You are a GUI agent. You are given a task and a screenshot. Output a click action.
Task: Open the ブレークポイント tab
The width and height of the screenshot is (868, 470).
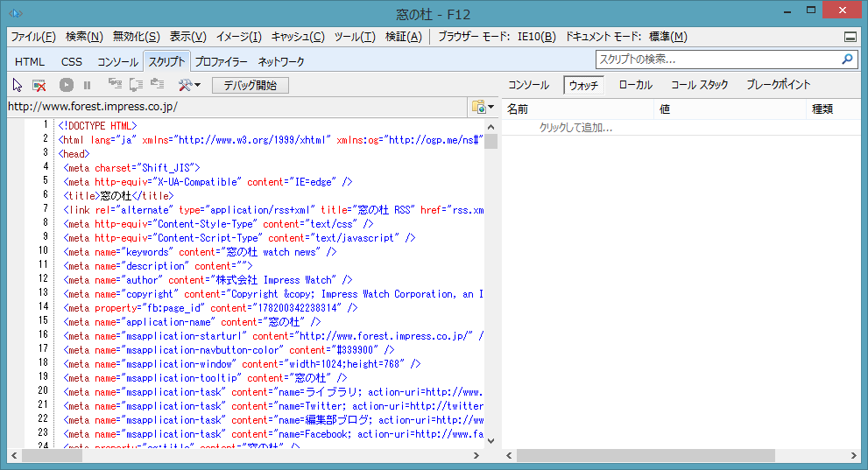coord(779,85)
